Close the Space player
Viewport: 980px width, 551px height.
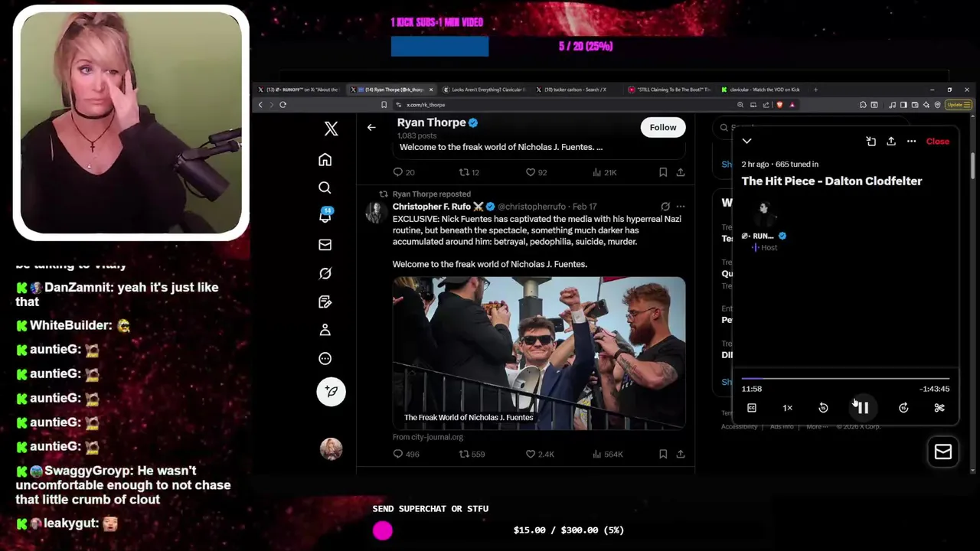click(937, 141)
